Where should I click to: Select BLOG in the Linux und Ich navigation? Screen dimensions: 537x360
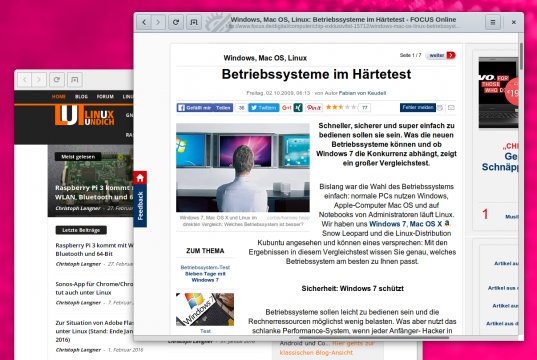click(82, 97)
